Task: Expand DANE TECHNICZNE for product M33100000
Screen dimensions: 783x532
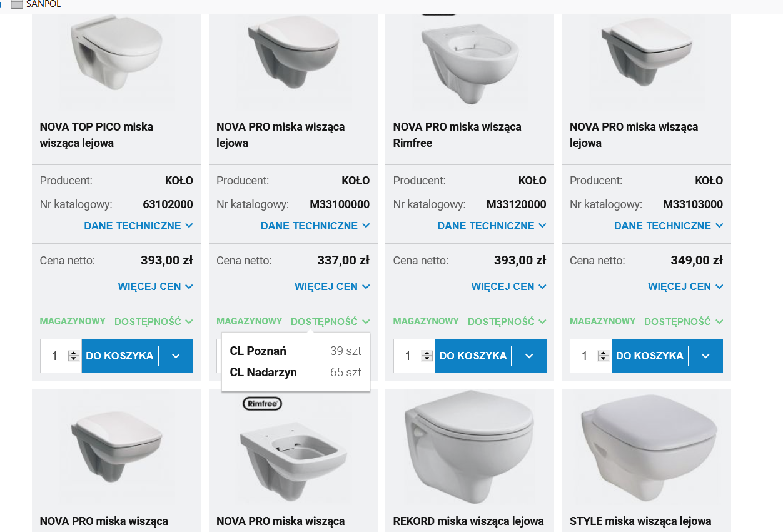Action: (x=315, y=226)
